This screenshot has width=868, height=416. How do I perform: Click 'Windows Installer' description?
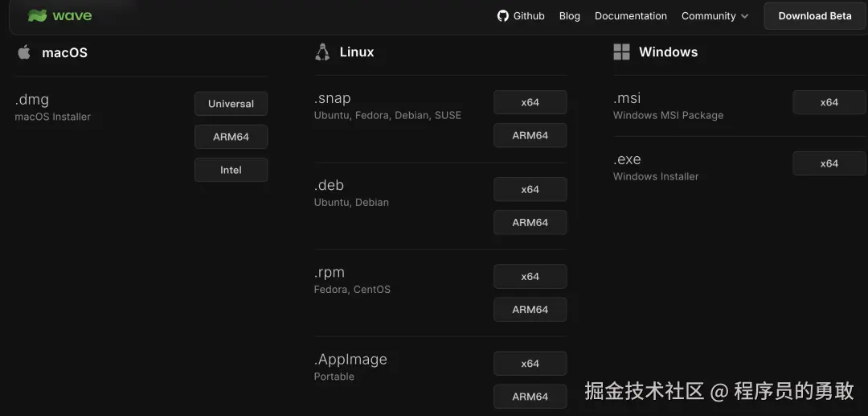656,176
